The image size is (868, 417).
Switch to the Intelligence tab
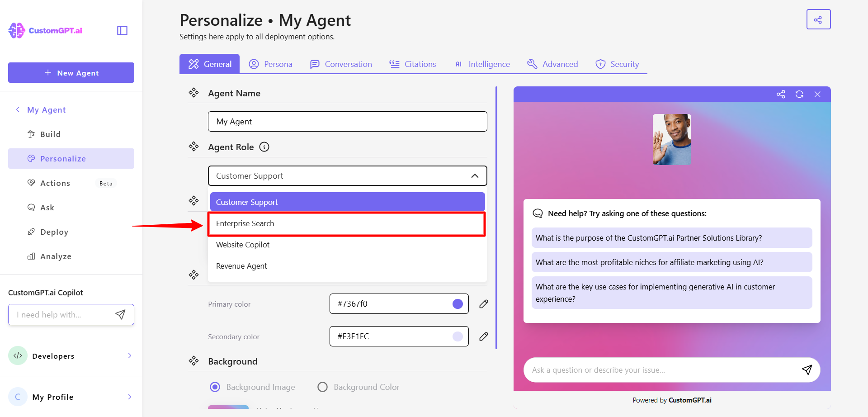(x=482, y=64)
